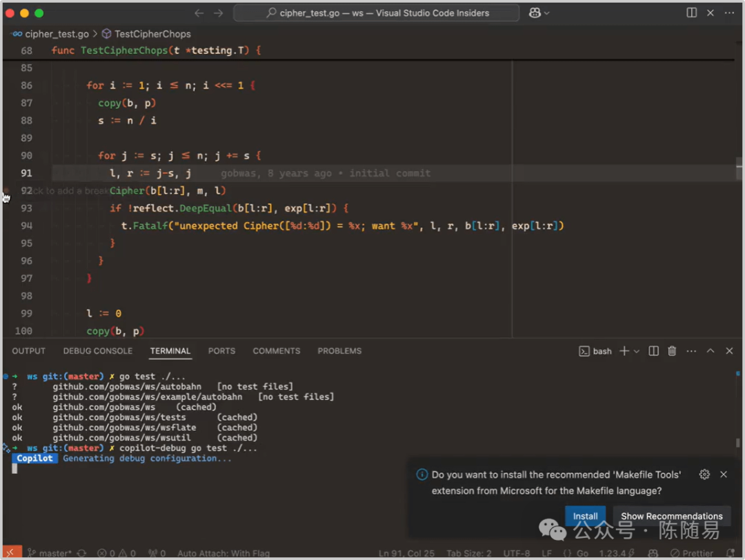Screen dimensions: 745x560
Task: Click line number 86 in gutter
Action: (x=27, y=86)
